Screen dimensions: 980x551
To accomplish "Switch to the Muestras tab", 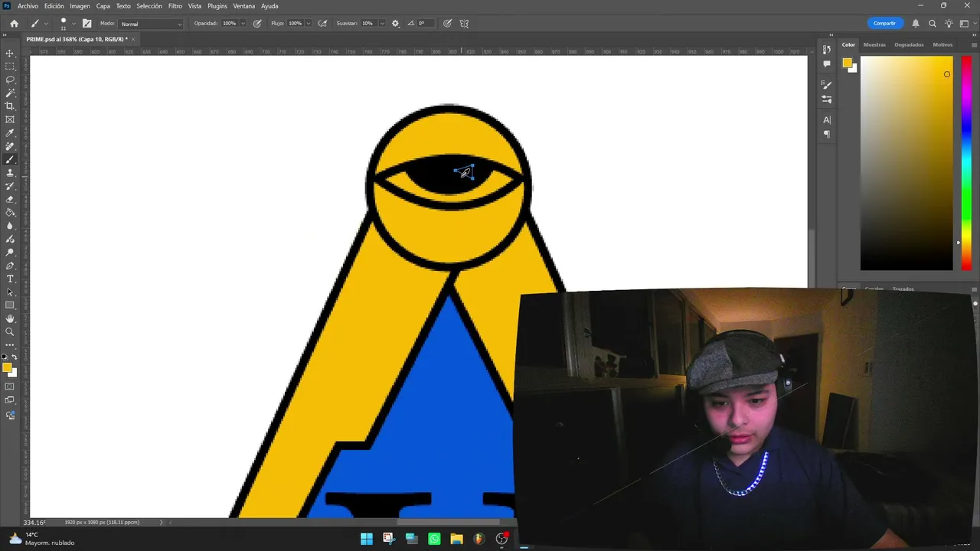I will pyautogui.click(x=874, y=44).
